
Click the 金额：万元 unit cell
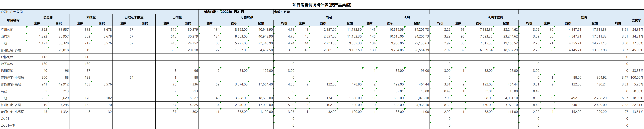coord(284,12)
